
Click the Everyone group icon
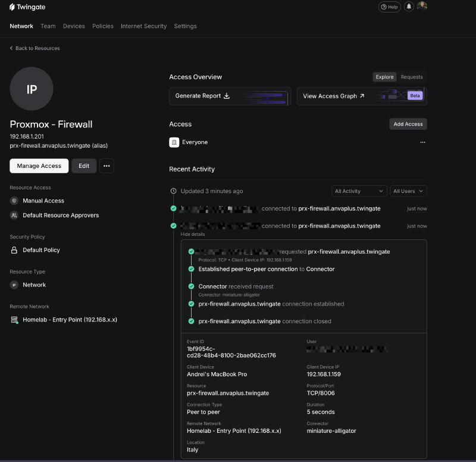(x=174, y=142)
